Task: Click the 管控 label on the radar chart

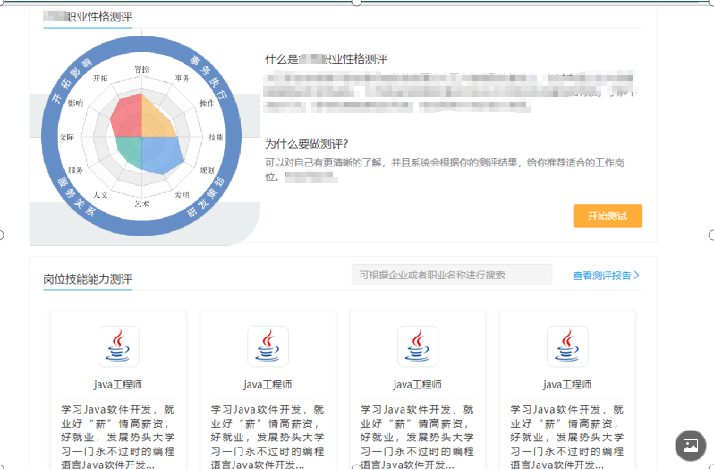Action: 142,69
